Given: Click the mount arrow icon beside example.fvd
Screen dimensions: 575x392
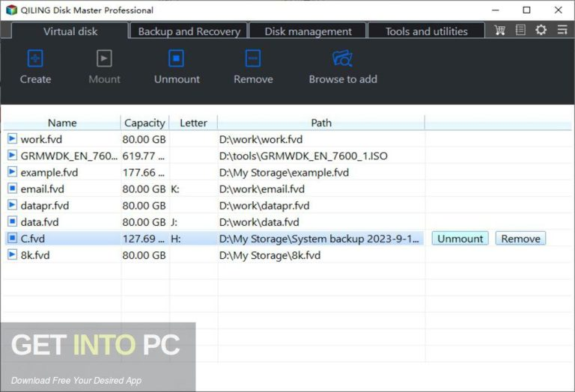Looking at the screenshot, I should (12, 171).
